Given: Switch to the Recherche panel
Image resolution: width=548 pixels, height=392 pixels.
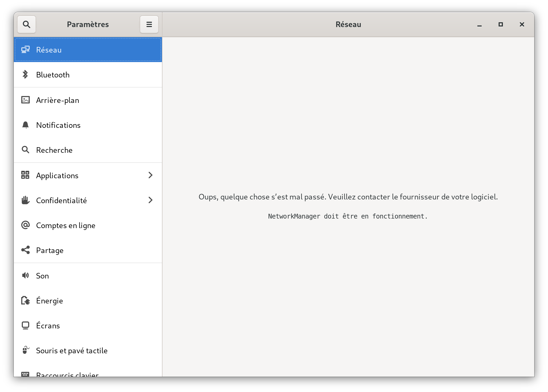Looking at the screenshot, I should [x=88, y=150].
